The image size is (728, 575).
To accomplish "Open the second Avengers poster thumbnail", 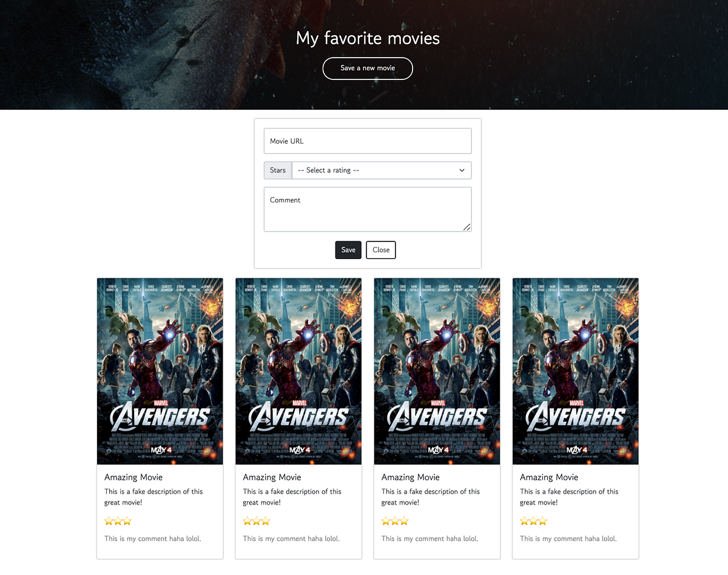I will coord(298,371).
